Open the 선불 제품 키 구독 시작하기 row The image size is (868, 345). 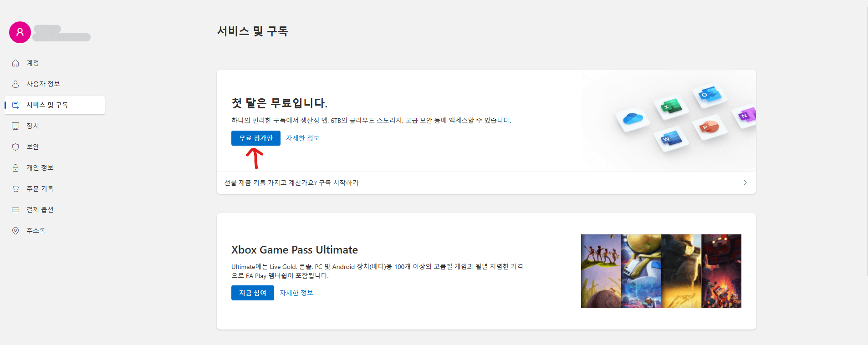click(486, 183)
